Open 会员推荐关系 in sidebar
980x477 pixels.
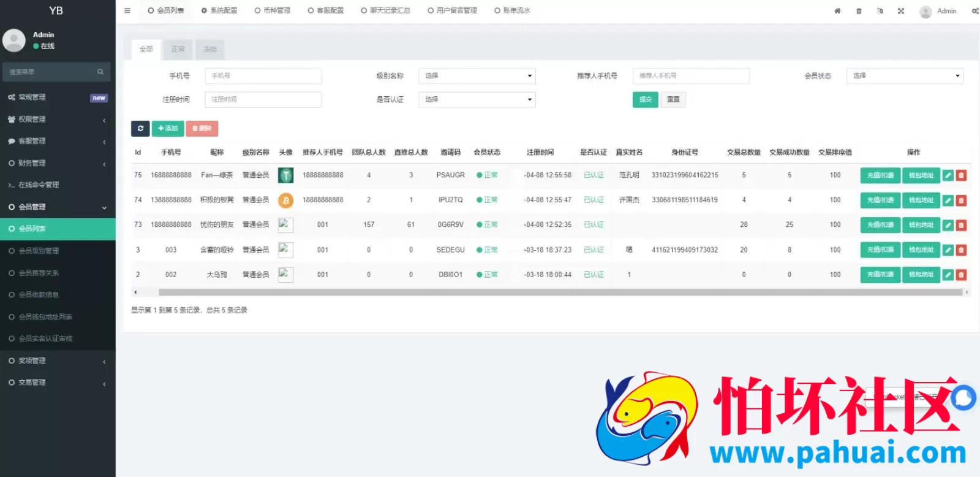58,273
